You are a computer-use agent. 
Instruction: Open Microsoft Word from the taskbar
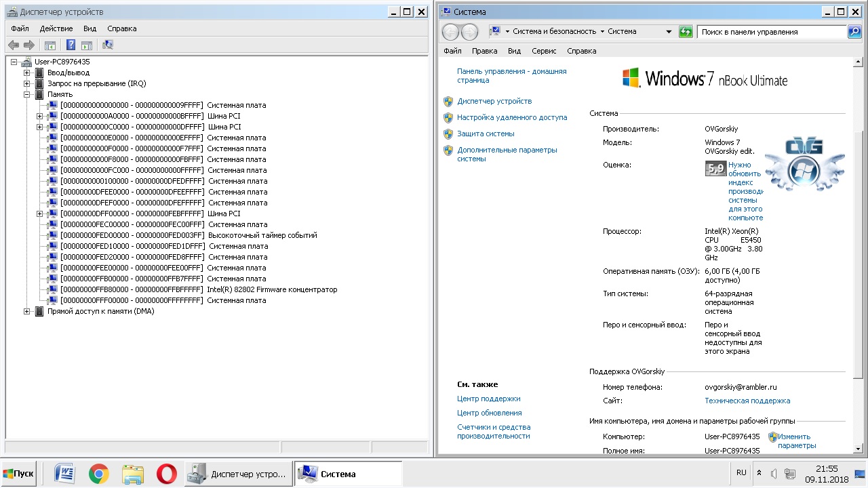pos(64,474)
